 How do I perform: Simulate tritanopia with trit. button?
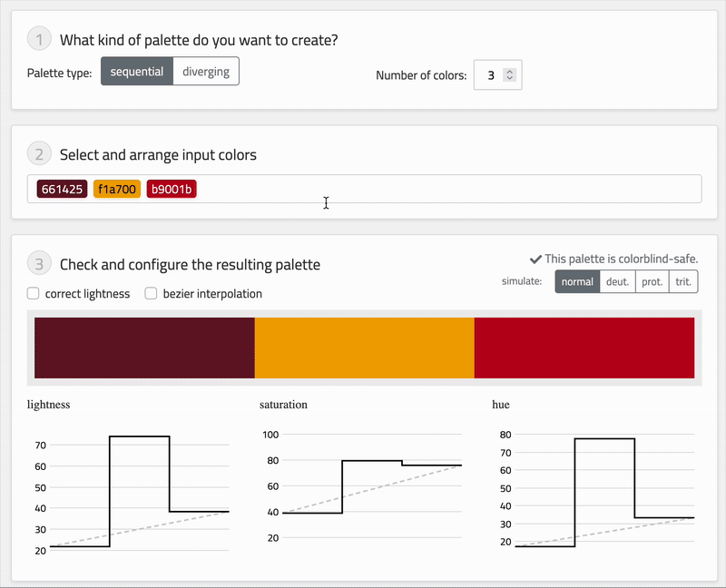[x=683, y=281]
